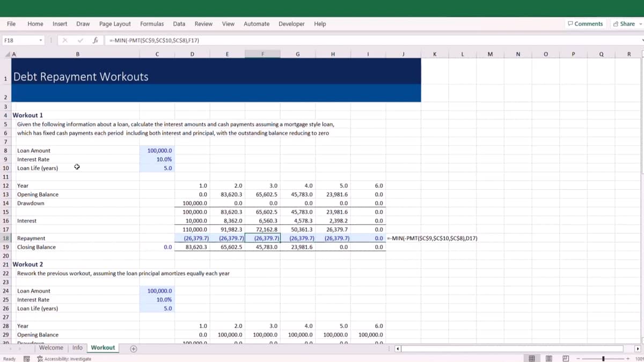Open the File menu
Image resolution: width=644 pixels, height=362 pixels.
(11, 24)
